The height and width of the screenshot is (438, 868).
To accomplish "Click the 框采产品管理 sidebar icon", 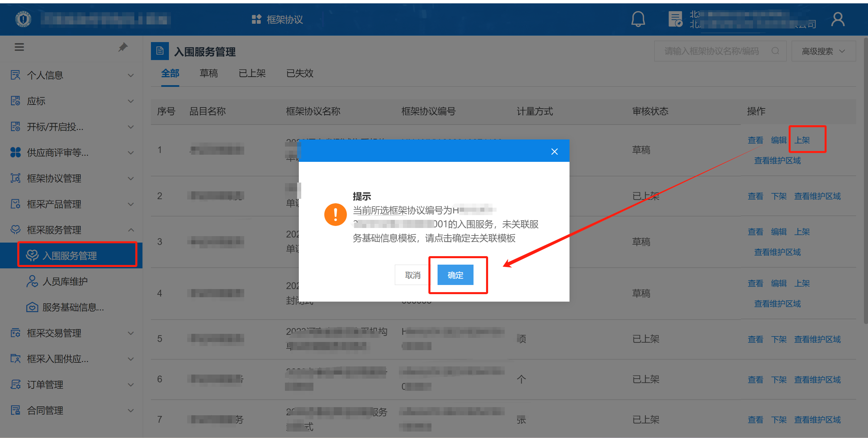I will click(16, 204).
